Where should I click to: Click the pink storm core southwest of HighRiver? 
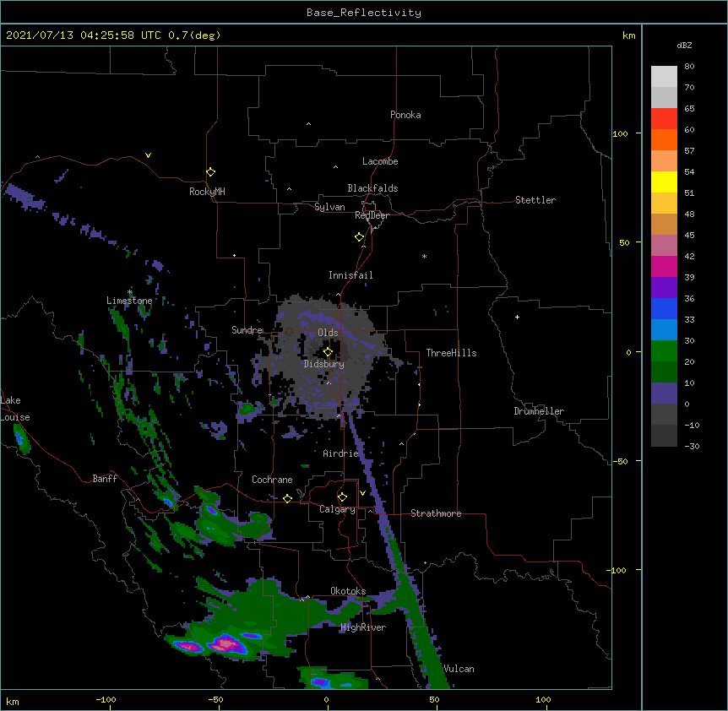click(x=225, y=644)
